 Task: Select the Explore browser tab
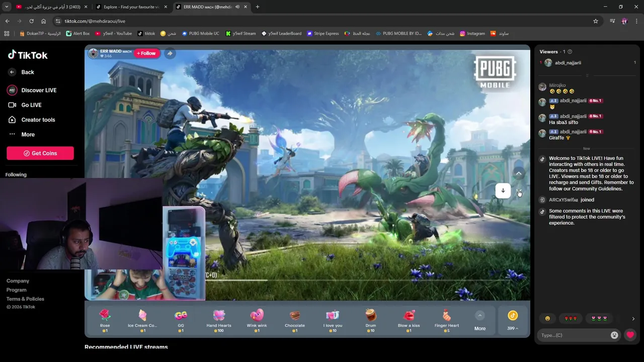[131, 7]
